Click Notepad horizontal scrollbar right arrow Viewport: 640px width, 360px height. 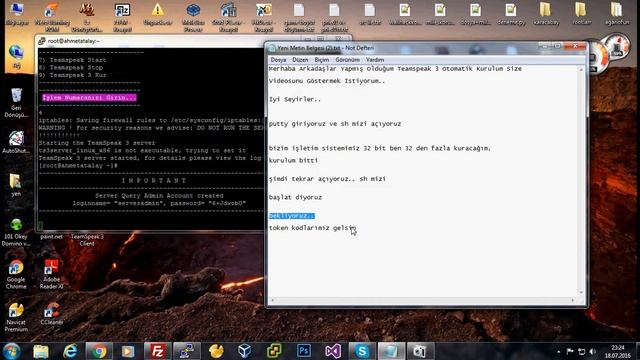coord(573,300)
